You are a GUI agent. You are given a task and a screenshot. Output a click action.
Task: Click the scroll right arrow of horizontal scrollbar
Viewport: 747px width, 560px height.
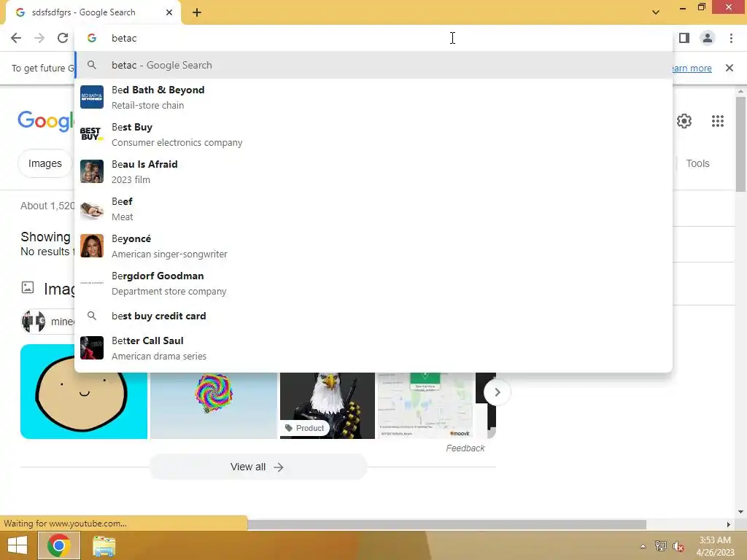[x=728, y=524]
